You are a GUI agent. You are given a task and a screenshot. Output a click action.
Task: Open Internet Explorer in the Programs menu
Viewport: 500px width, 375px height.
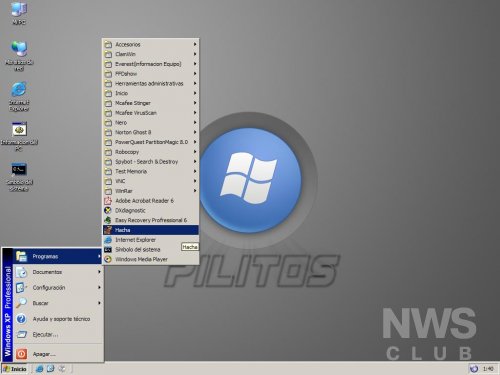(x=151, y=240)
